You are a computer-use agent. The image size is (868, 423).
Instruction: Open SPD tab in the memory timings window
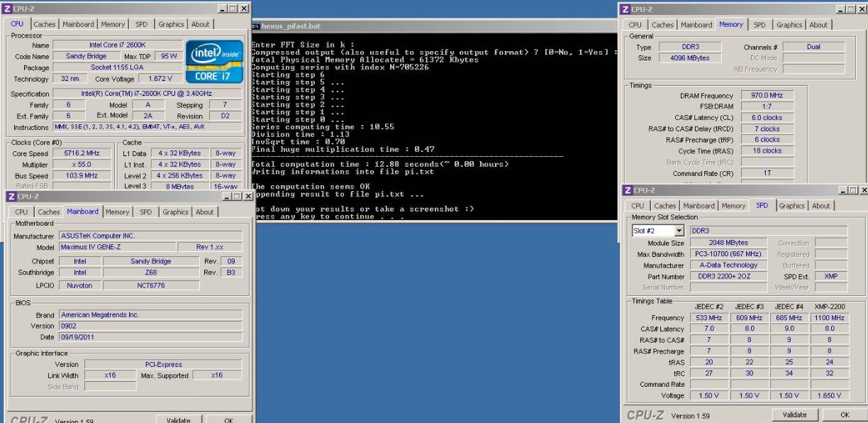[759, 25]
